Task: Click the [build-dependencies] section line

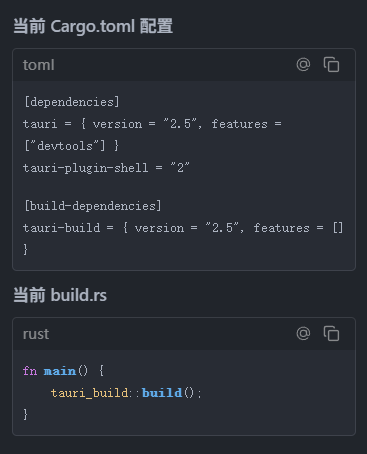Action: point(93,206)
